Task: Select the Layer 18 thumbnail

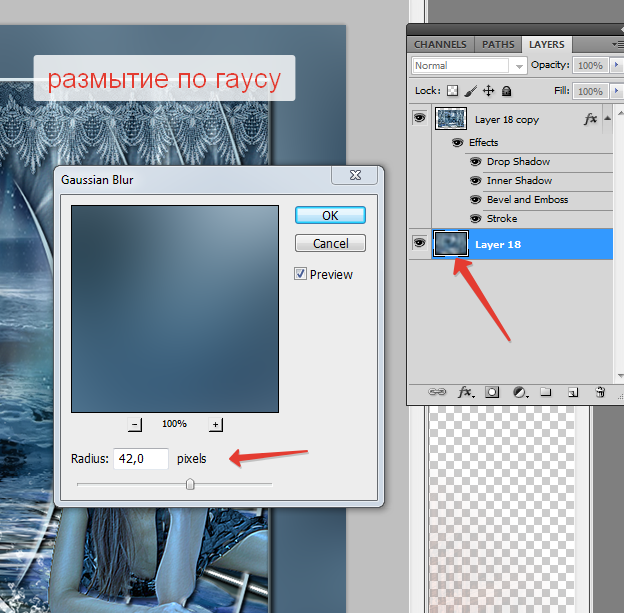Action: [450, 244]
